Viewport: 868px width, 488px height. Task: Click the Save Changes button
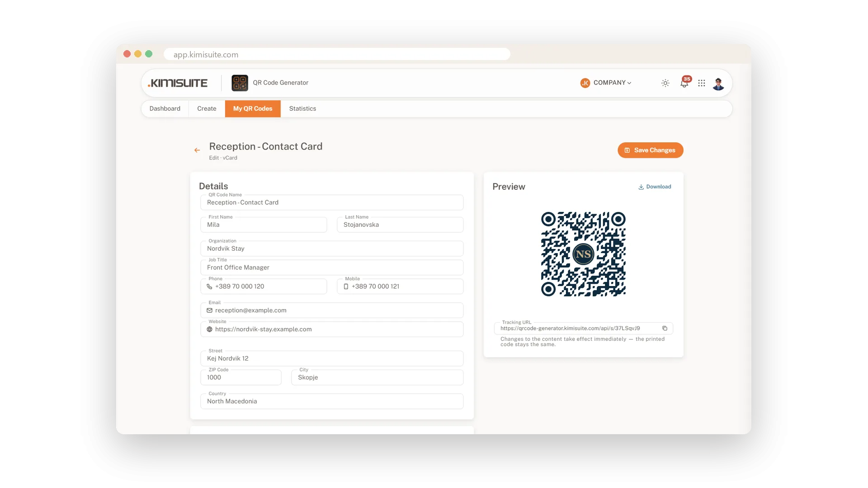coord(650,150)
